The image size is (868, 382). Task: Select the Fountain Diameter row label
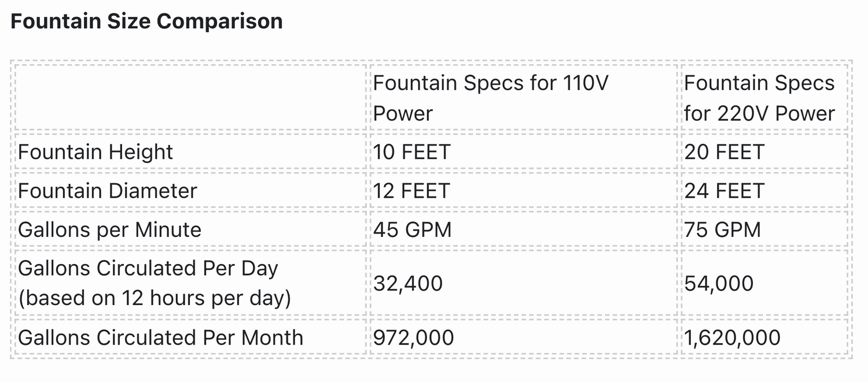click(x=108, y=191)
